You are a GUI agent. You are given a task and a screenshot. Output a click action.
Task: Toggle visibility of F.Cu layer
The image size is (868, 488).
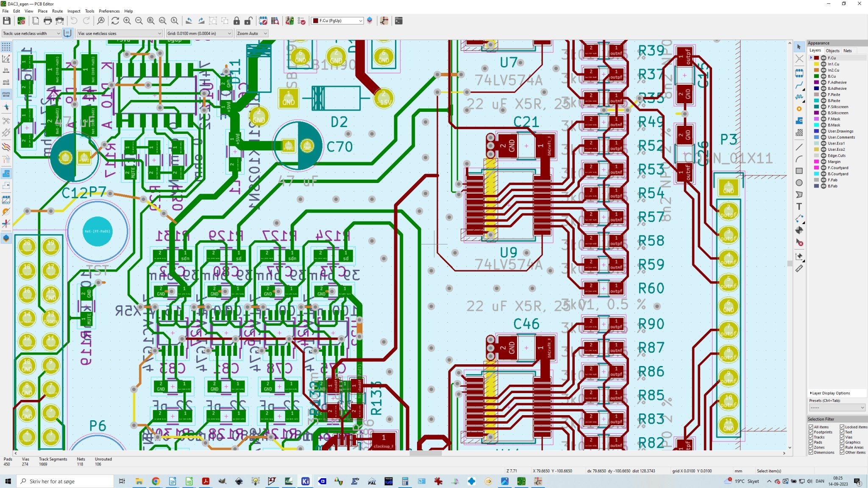point(823,58)
